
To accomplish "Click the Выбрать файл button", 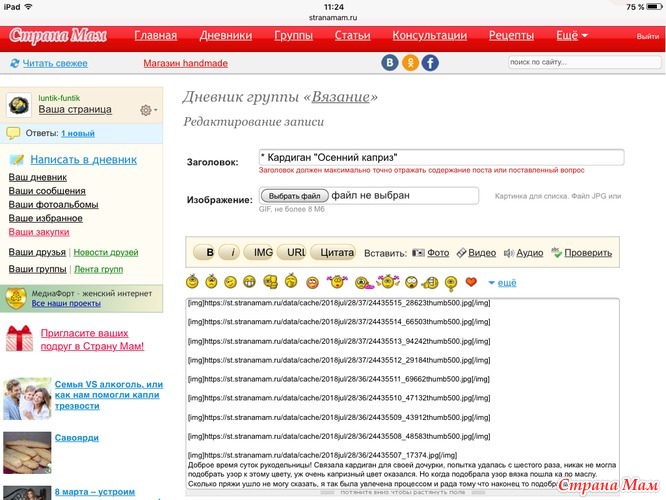I will (294, 196).
